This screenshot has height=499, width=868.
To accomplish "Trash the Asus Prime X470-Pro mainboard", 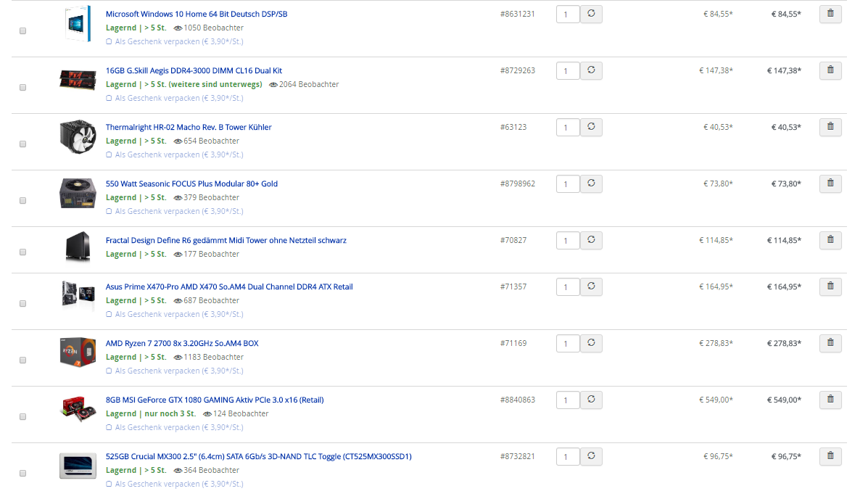I will coord(830,286).
